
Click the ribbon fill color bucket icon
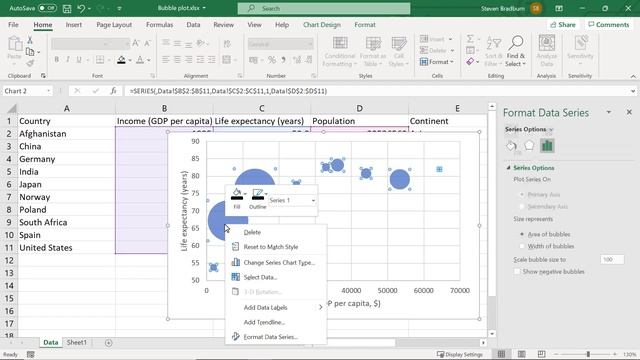[x=121, y=60]
